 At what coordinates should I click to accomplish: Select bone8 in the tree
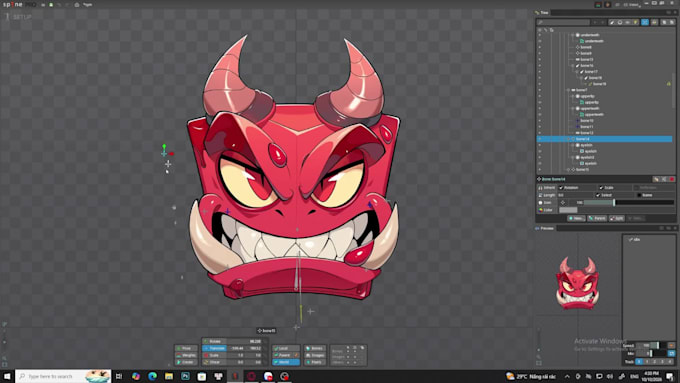point(586,47)
